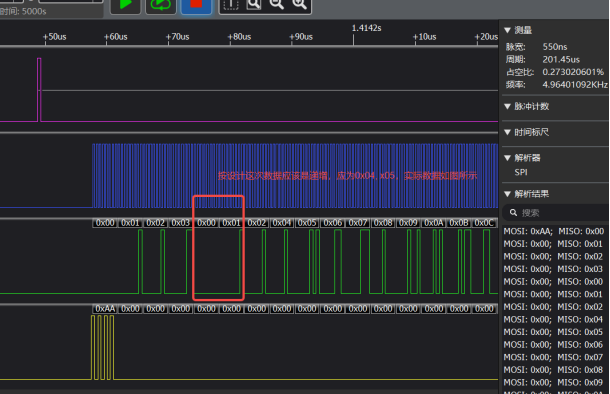Click the decoded 0x0C MISO byte label
Viewport: 610px width, 394px height.
(484, 223)
